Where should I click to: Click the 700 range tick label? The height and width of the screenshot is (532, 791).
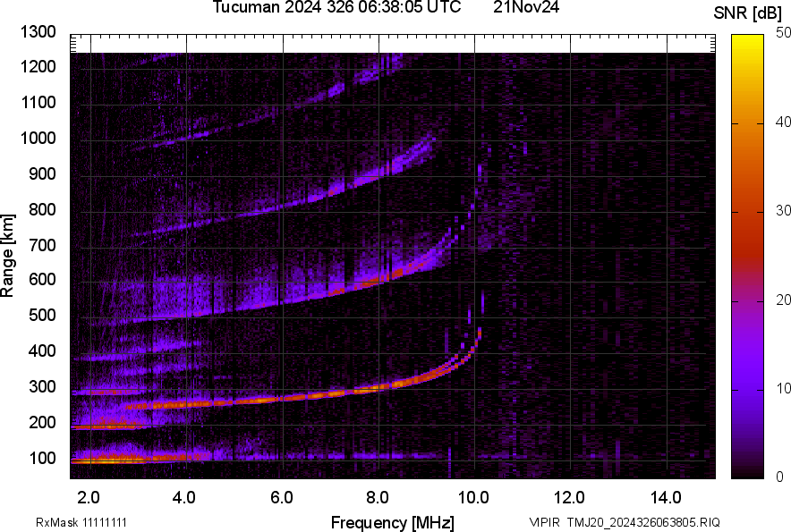[x=42, y=246]
